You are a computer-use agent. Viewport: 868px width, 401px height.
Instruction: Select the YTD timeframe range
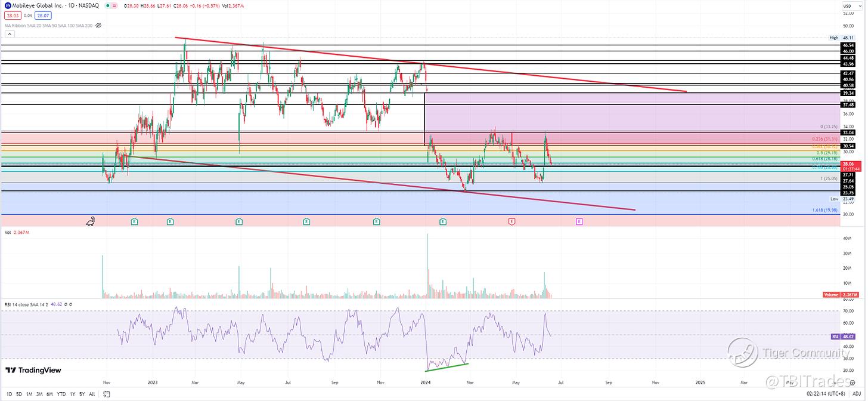(x=61, y=394)
